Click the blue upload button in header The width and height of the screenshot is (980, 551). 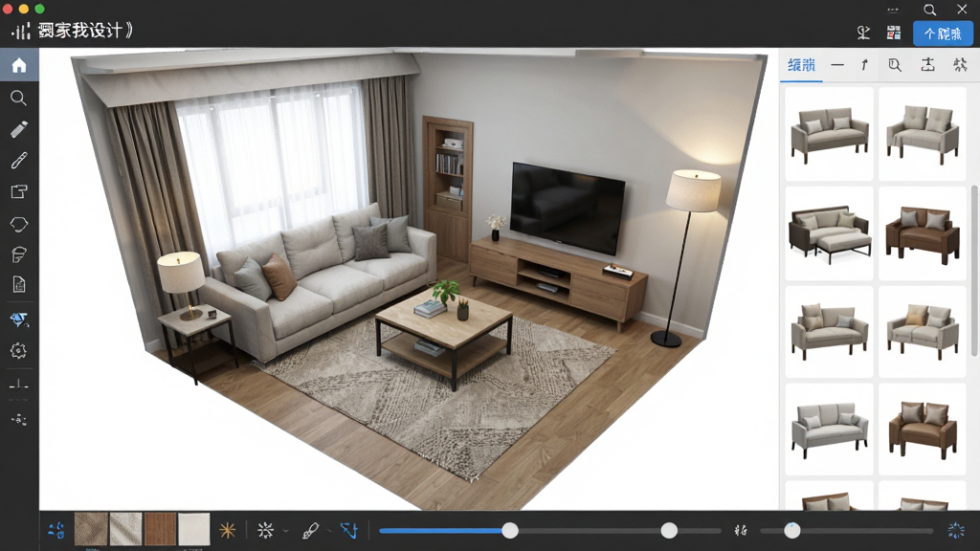pos(943,33)
